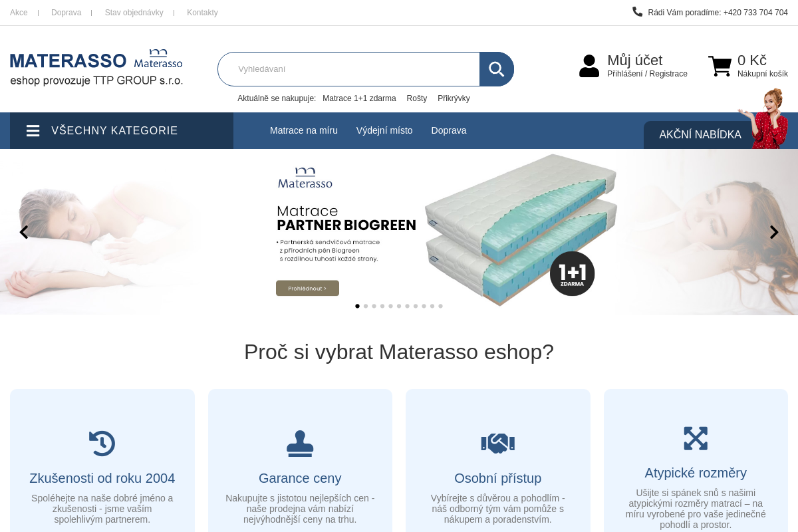The image size is (798, 532).
Task: Click the woman figure beside Akční nabídka
Action: [766, 118]
